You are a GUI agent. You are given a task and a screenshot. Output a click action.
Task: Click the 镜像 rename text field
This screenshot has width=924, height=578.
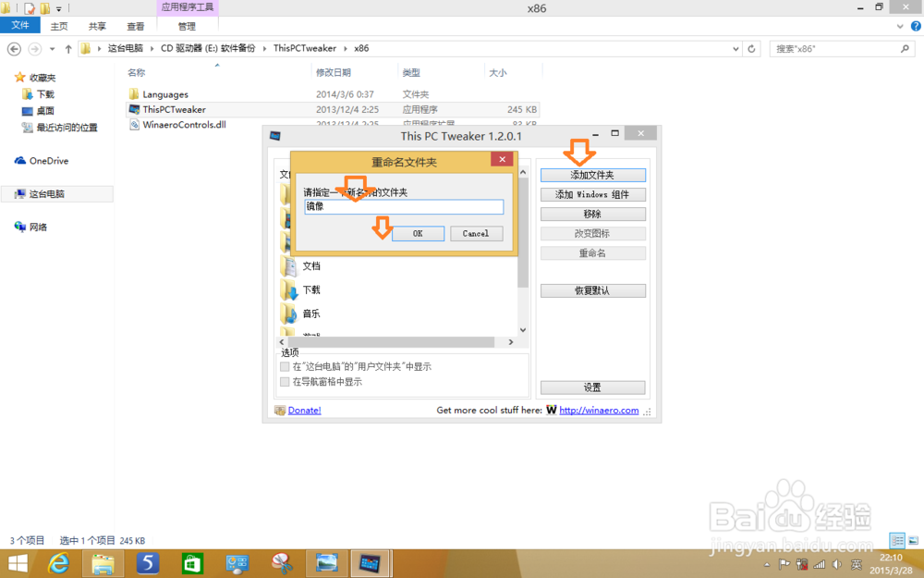(403, 206)
